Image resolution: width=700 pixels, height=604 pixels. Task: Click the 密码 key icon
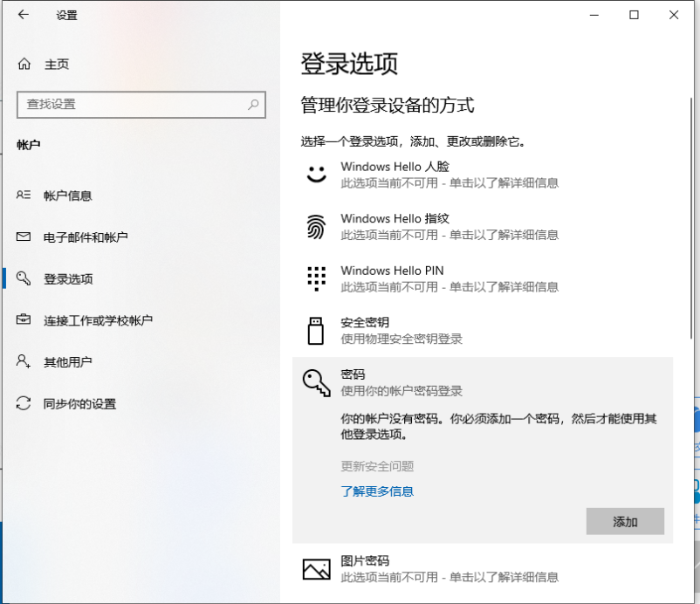pos(315,382)
